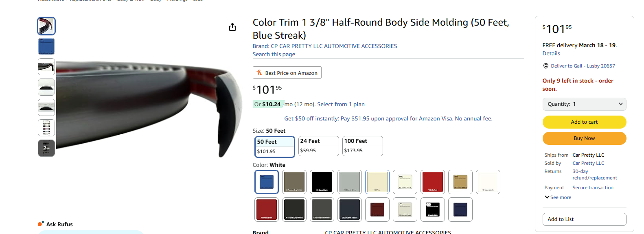The width and height of the screenshot is (644, 234).
Task: Click the share icon above the product image
Action: (232, 27)
